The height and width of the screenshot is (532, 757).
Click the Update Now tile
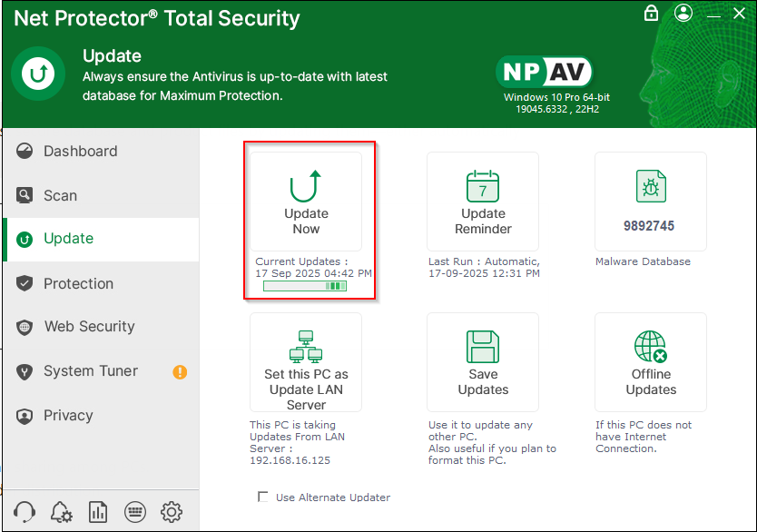tap(306, 202)
